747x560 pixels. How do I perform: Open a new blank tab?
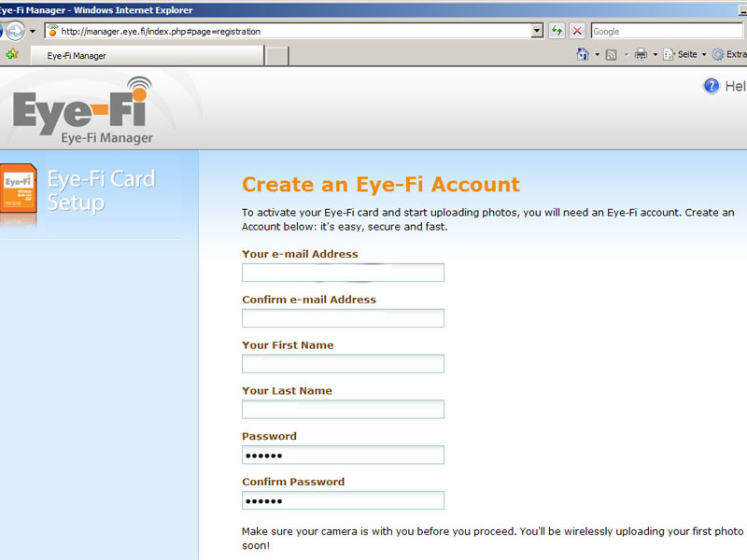[276, 56]
